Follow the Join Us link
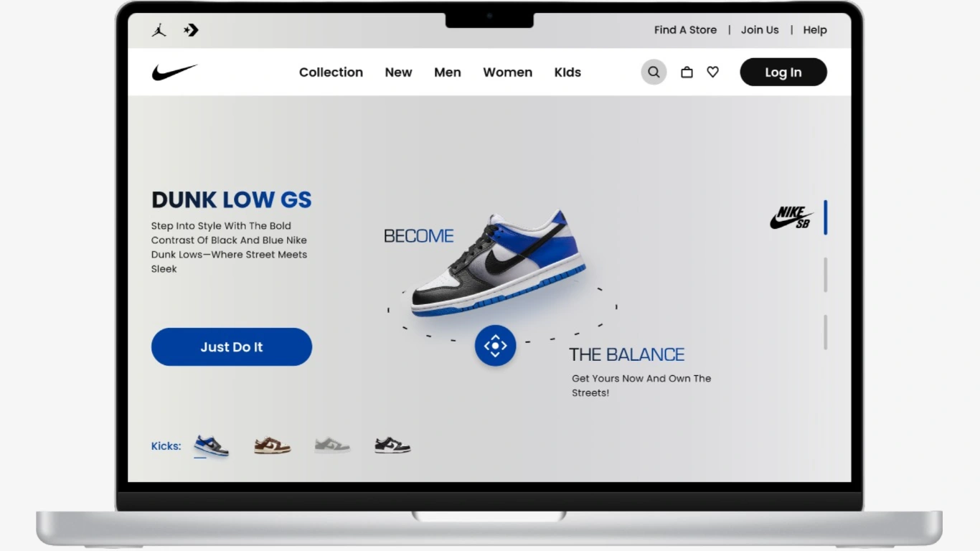The width and height of the screenshot is (980, 551). [x=760, y=30]
